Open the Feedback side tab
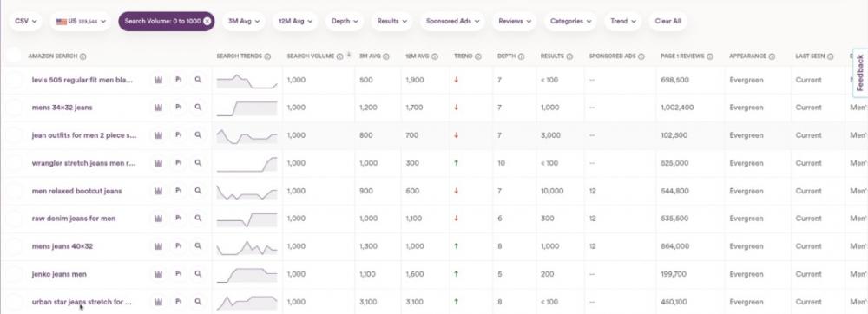The image size is (868, 314). (x=860, y=73)
